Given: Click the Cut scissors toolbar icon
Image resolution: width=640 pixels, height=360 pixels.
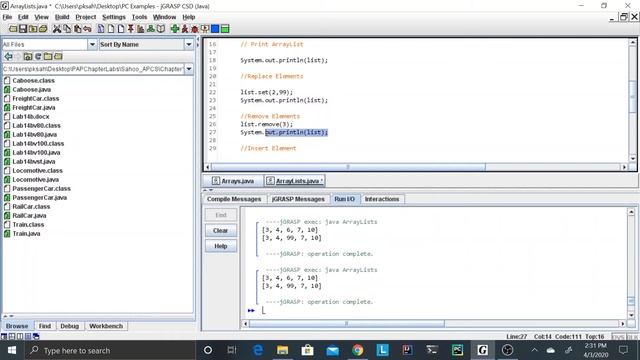Looking at the screenshot, I should pos(57,29).
